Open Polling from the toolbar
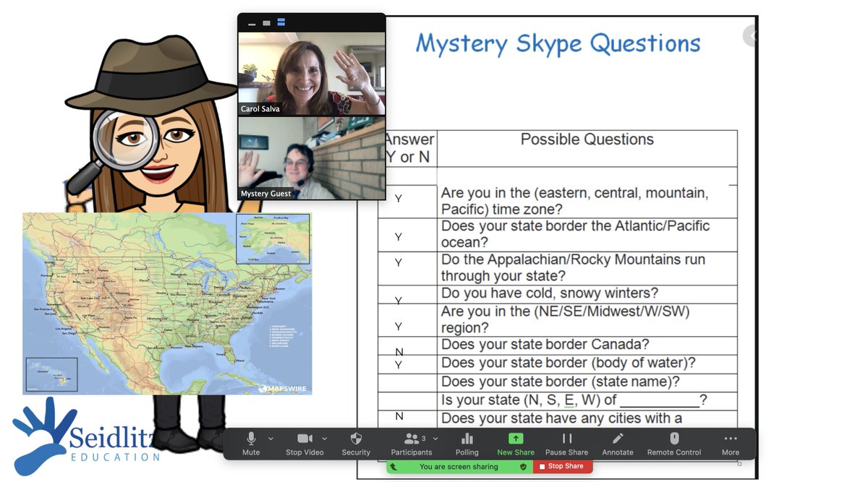 (467, 443)
